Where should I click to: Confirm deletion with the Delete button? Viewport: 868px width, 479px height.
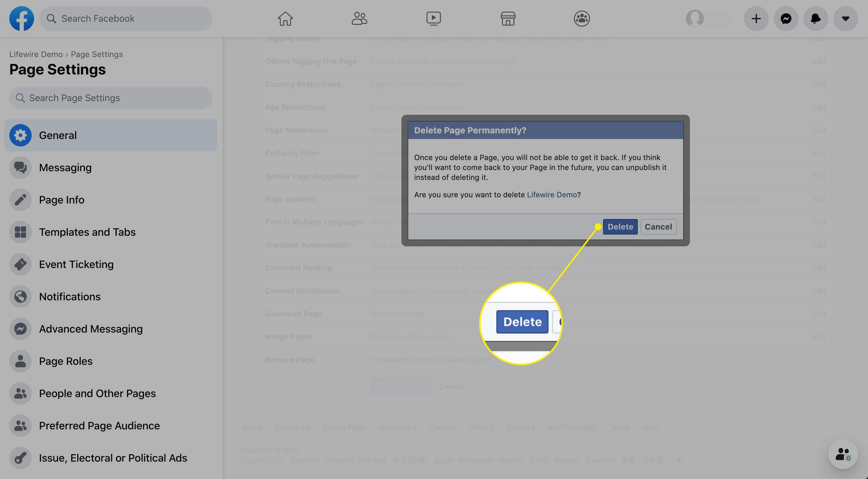tap(620, 227)
